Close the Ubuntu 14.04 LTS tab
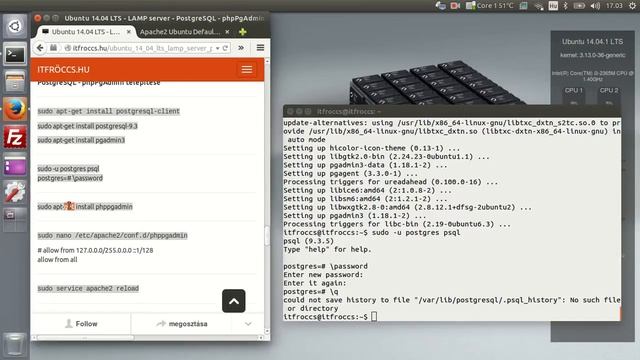This screenshot has height=360, width=640. coord(129,32)
